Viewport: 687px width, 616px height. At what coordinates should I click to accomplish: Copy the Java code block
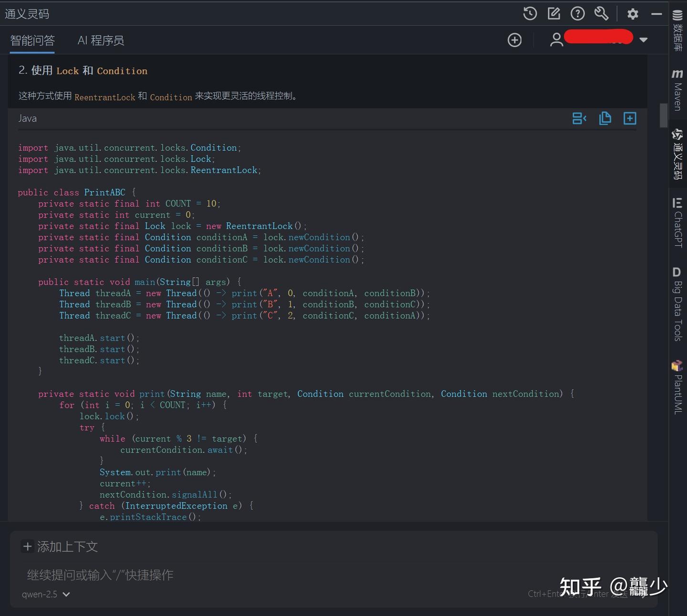pyautogui.click(x=605, y=118)
